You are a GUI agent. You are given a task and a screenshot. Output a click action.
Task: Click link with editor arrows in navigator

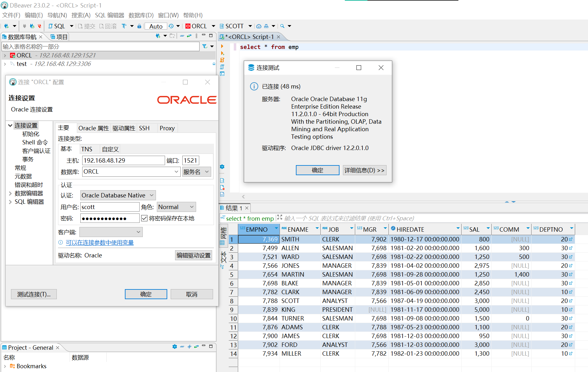click(x=189, y=36)
